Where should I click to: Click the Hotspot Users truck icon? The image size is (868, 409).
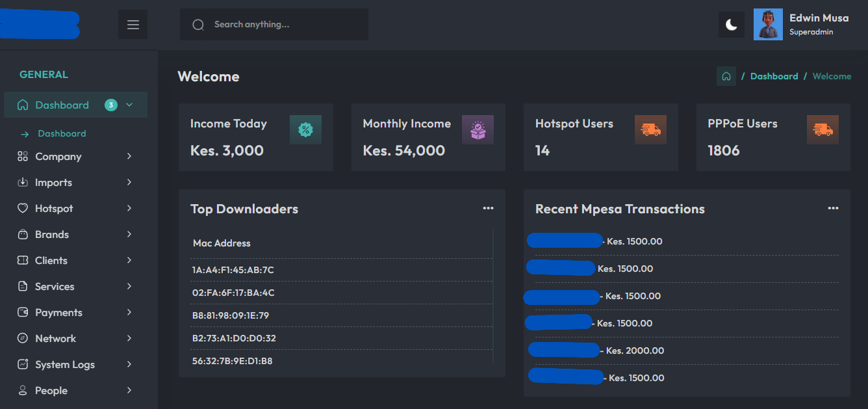tap(650, 129)
